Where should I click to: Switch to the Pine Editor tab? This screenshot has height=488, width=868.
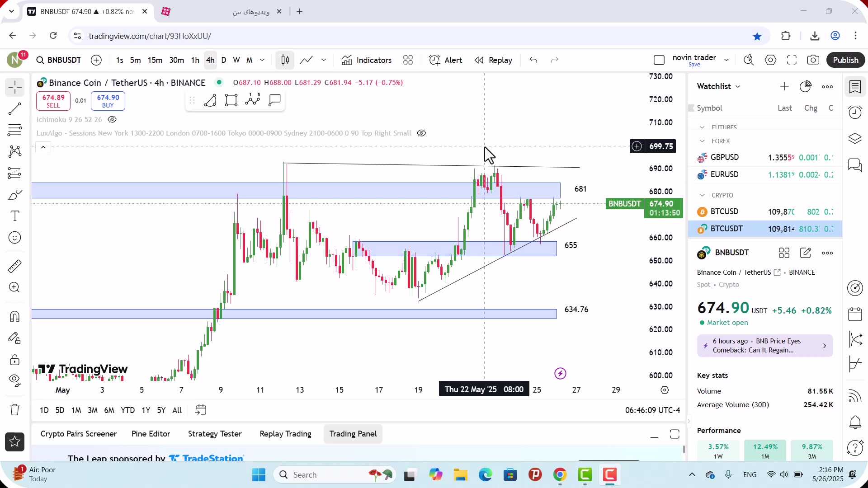point(151,434)
